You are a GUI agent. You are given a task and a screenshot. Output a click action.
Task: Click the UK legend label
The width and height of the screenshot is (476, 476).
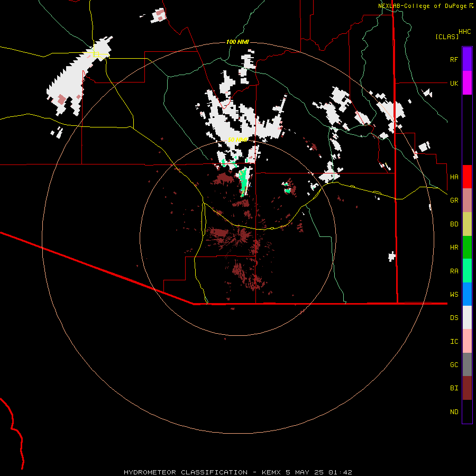click(454, 83)
